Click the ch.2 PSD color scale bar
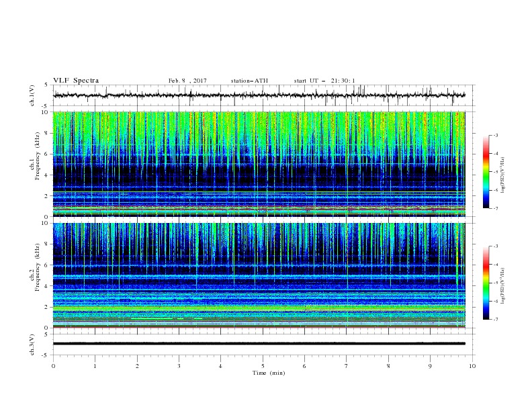532x411 pixels. tap(486, 283)
